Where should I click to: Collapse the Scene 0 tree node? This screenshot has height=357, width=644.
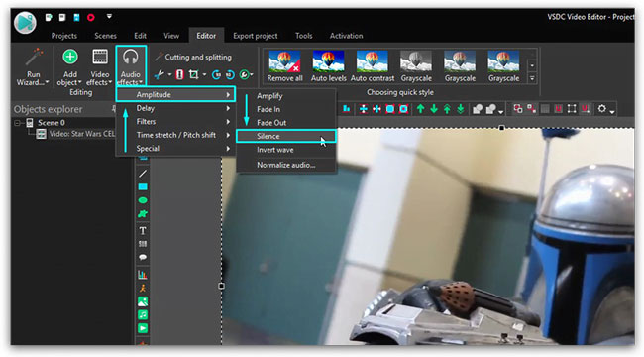click(x=17, y=123)
